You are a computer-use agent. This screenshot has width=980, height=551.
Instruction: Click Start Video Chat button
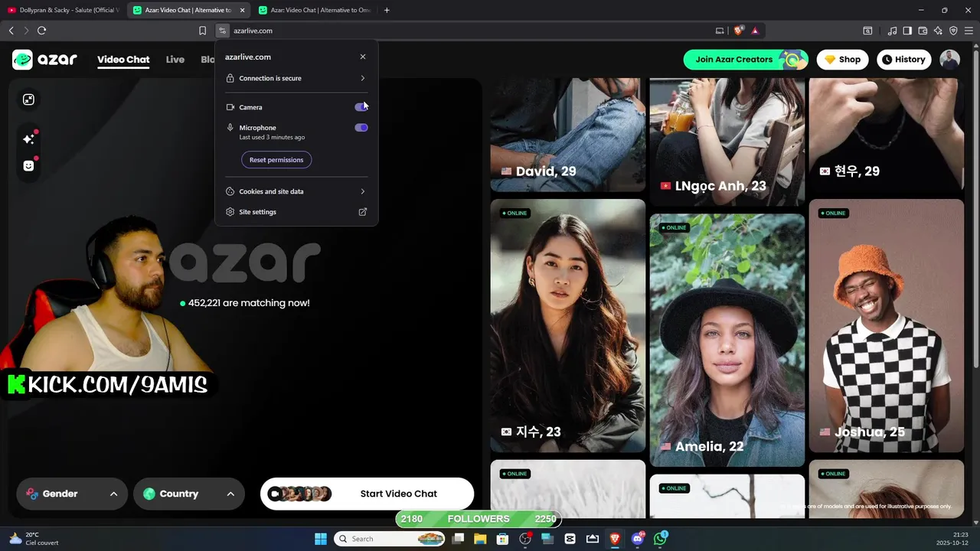[x=367, y=494]
